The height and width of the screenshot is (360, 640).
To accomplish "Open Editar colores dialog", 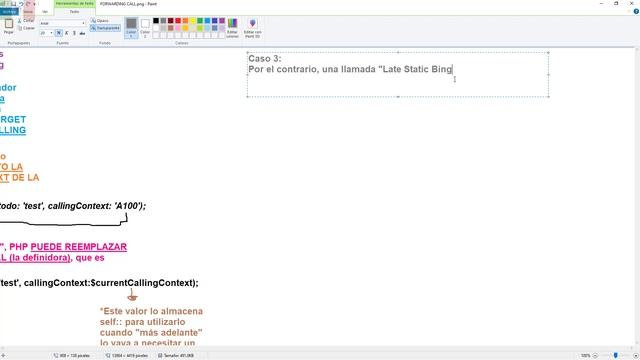I will (x=232, y=28).
